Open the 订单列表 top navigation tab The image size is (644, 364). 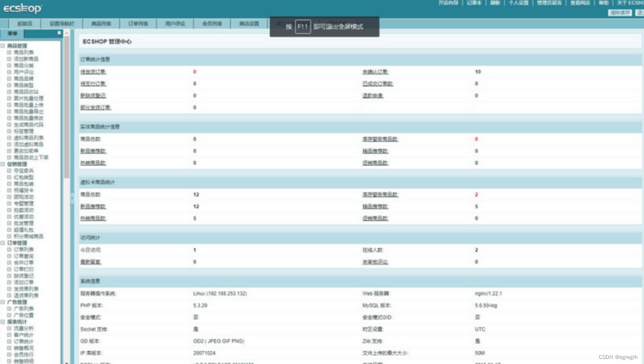click(x=138, y=23)
